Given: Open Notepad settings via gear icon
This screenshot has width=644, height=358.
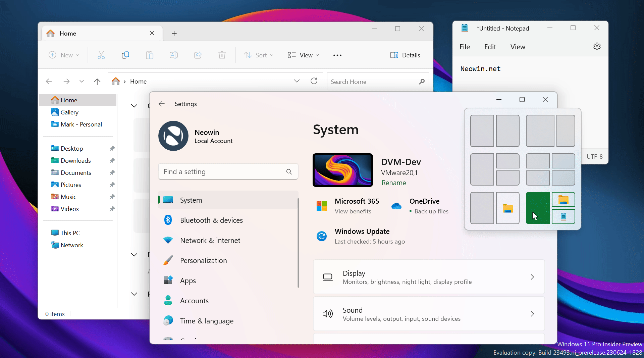Looking at the screenshot, I should click(x=597, y=46).
